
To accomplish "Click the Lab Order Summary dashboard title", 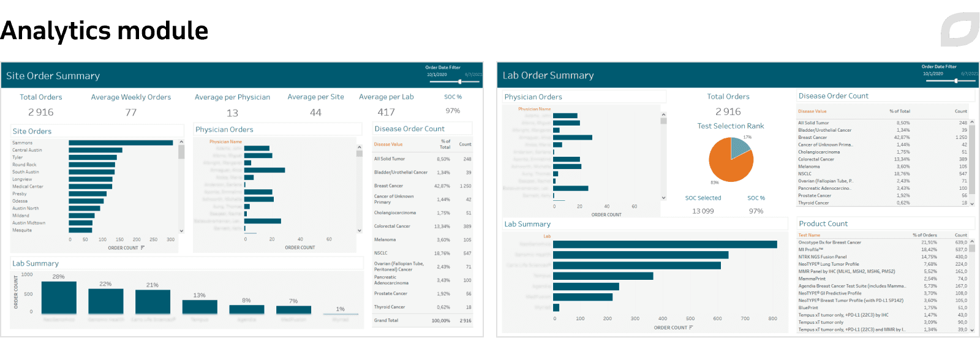I will click(548, 75).
